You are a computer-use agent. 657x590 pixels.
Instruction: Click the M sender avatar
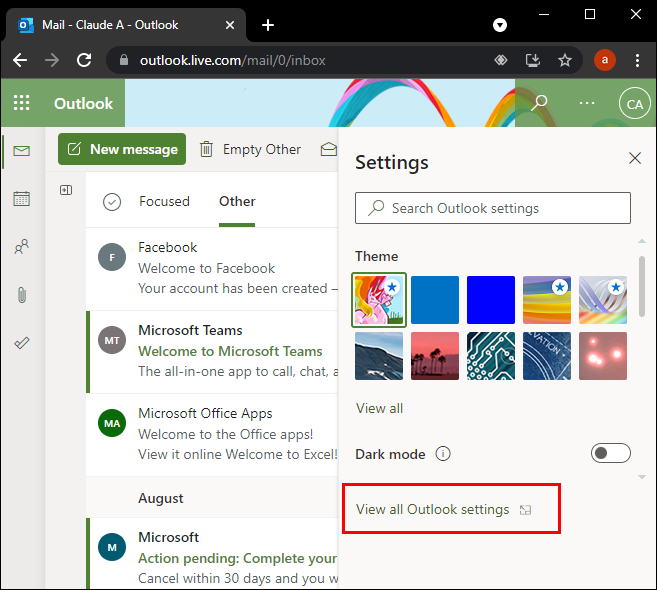click(112, 547)
